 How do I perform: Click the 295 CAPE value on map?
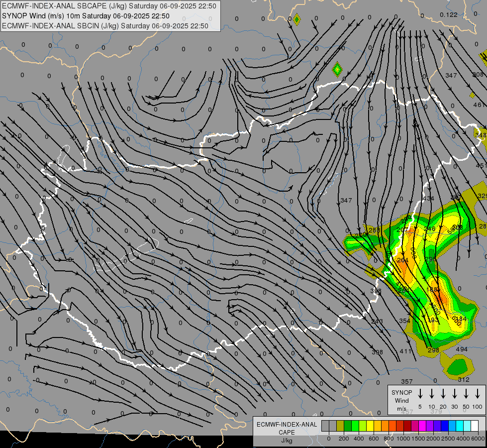(x=430, y=259)
